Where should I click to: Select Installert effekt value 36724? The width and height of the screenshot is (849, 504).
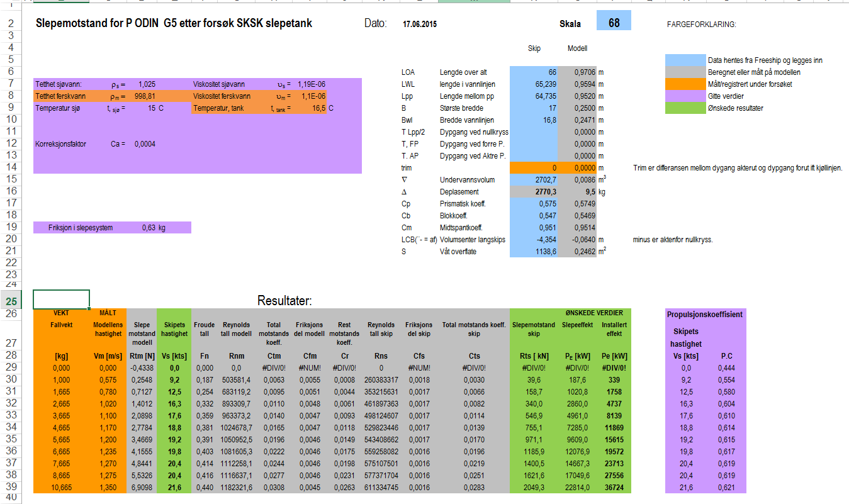point(613,487)
